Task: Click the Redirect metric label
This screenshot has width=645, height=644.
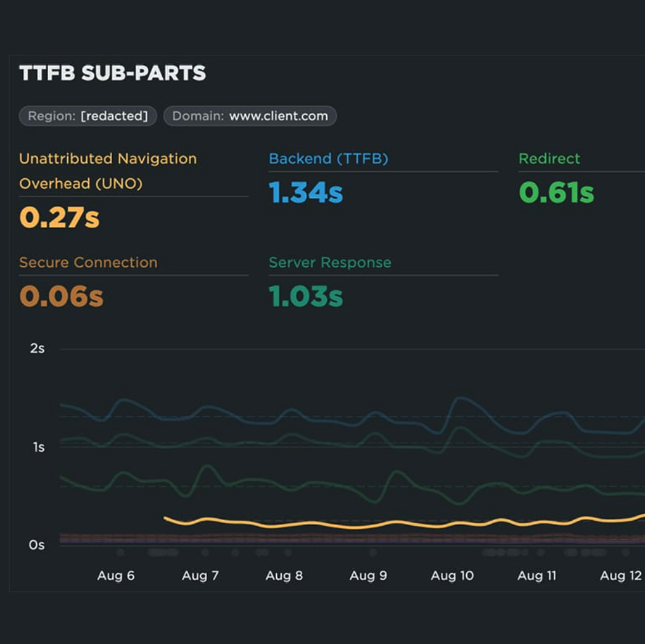Action: point(549,158)
